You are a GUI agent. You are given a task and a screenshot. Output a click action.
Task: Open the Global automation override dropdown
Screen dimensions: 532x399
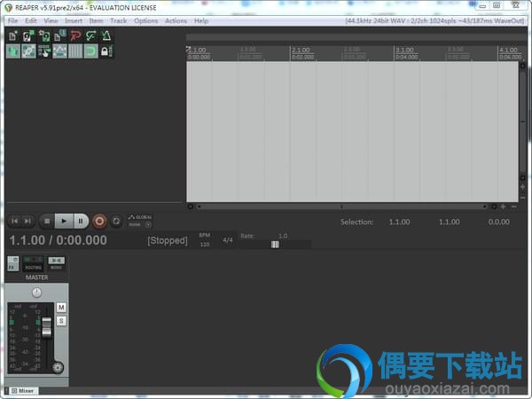[140, 221]
